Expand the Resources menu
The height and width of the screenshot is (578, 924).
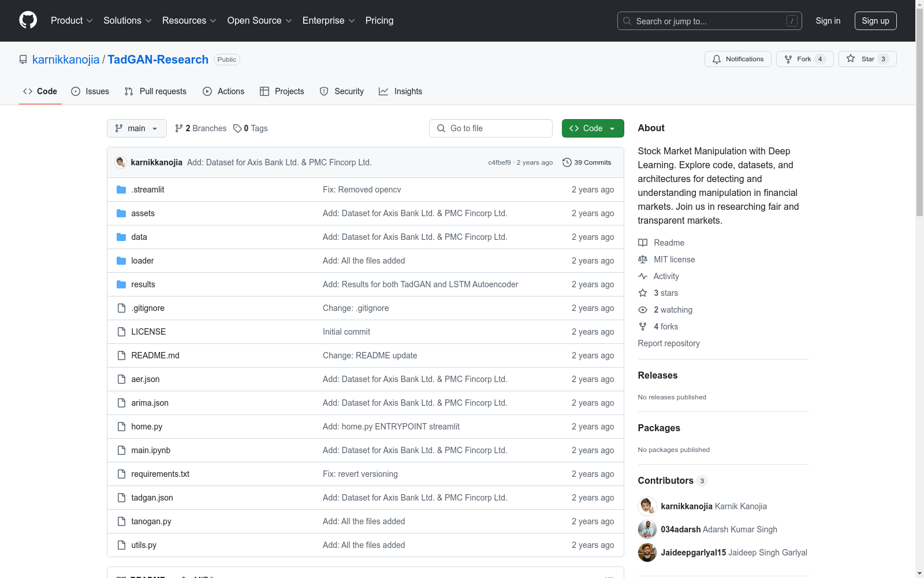(189, 20)
